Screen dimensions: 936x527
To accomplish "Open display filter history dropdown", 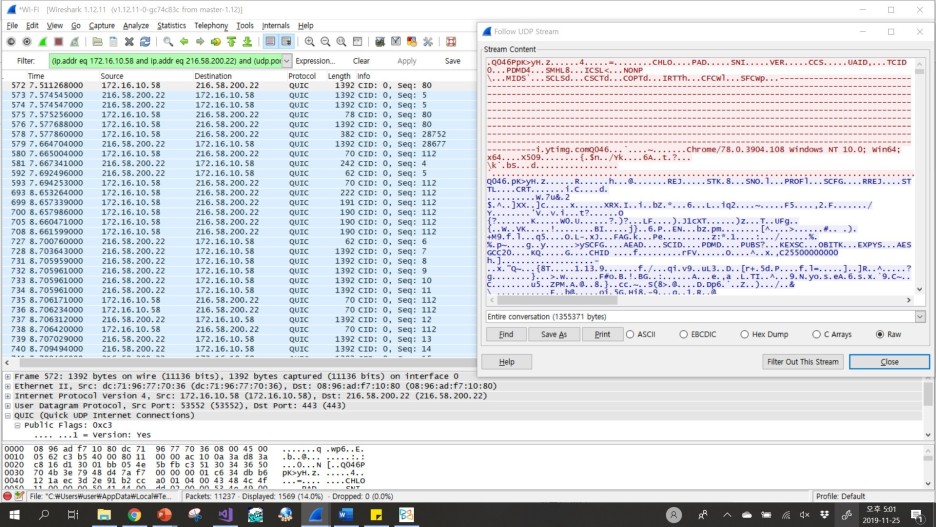I will pyautogui.click(x=287, y=61).
